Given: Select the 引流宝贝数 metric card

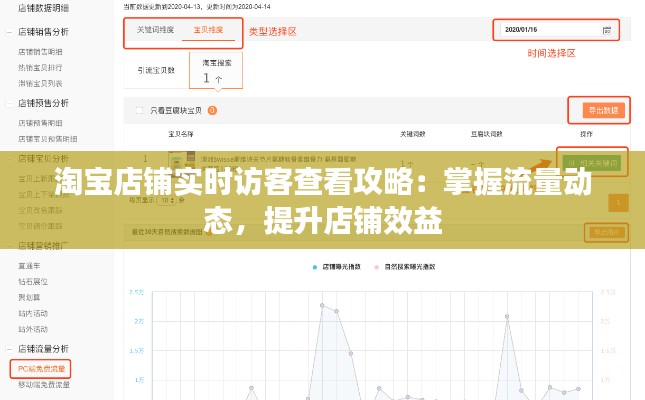Looking at the screenshot, I should point(156,70).
